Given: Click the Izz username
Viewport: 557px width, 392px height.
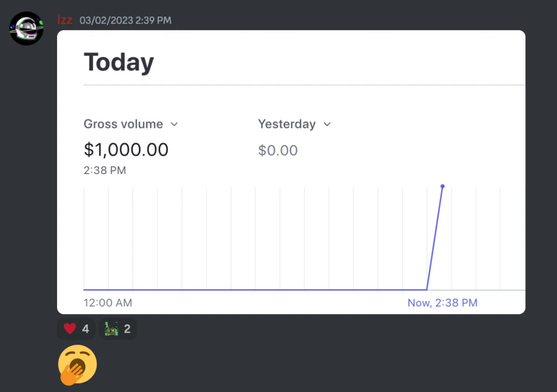Looking at the screenshot, I should [65, 20].
